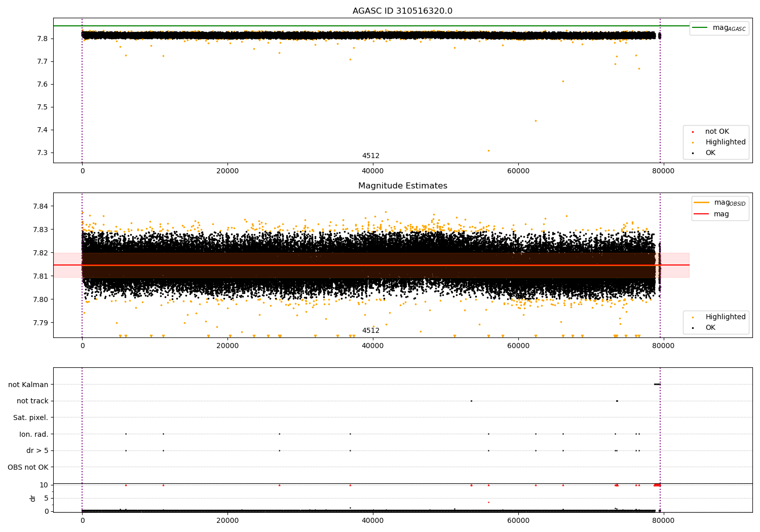Screen dimensions: 760x532
Task: Click the 'AGASC ID 310516320.0' plot title
Action: [x=402, y=11]
